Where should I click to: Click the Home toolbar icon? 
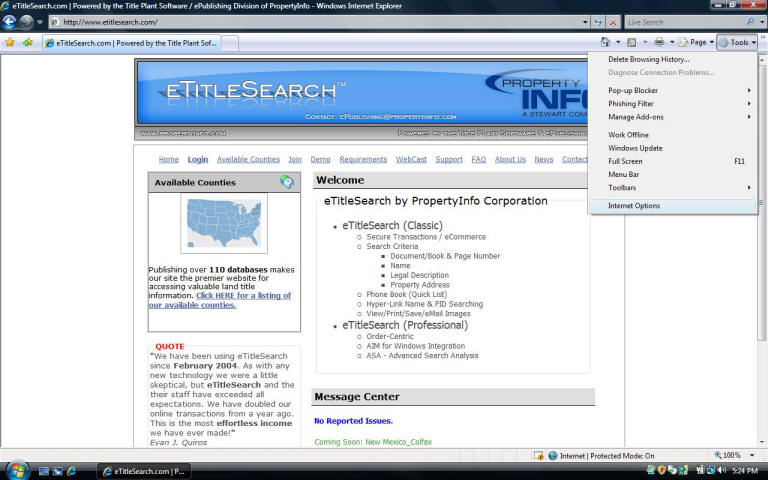point(605,43)
